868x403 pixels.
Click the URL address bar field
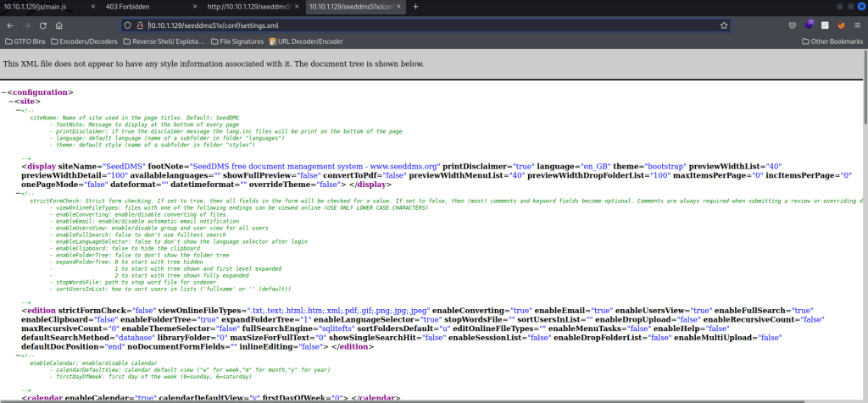424,25
